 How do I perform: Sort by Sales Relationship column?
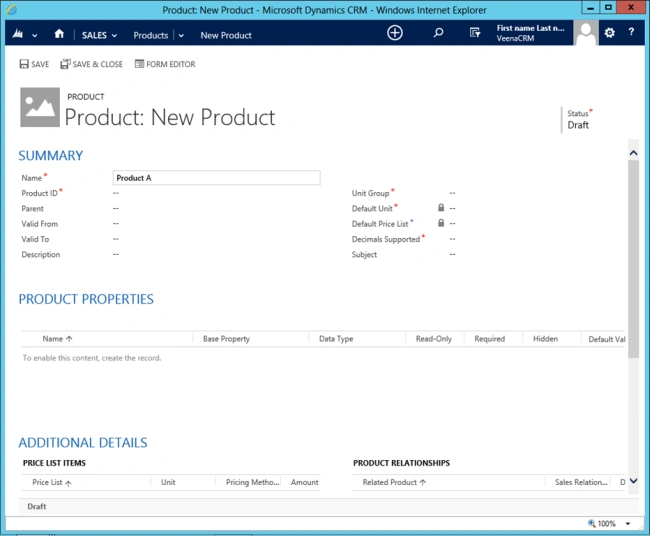pyautogui.click(x=581, y=482)
